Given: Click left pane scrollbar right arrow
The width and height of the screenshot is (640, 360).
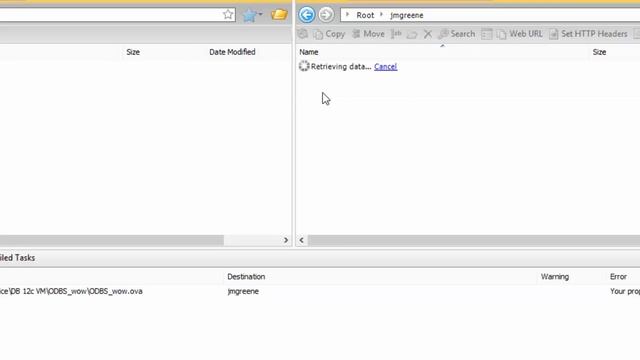Looking at the screenshot, I should (286, 240).
